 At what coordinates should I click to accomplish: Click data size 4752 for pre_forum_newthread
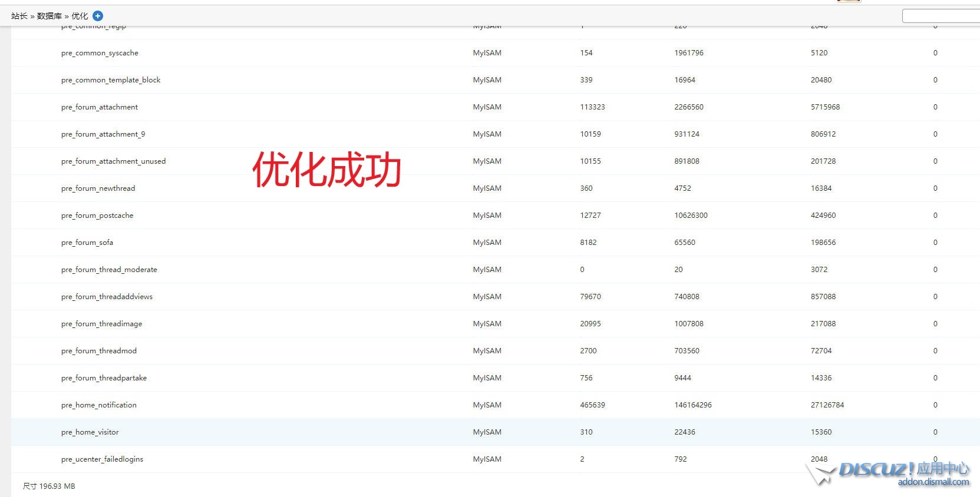[682, 188]
